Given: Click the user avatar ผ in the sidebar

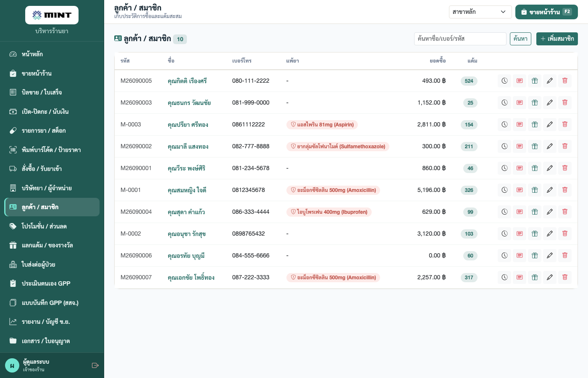Looking at the screenshot, I should click(x=12, y=365).
